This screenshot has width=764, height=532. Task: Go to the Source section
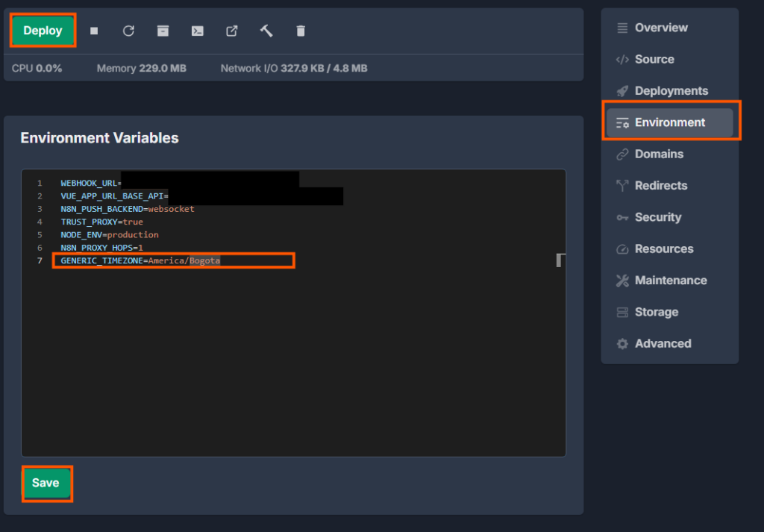click(x=654, y=59)
